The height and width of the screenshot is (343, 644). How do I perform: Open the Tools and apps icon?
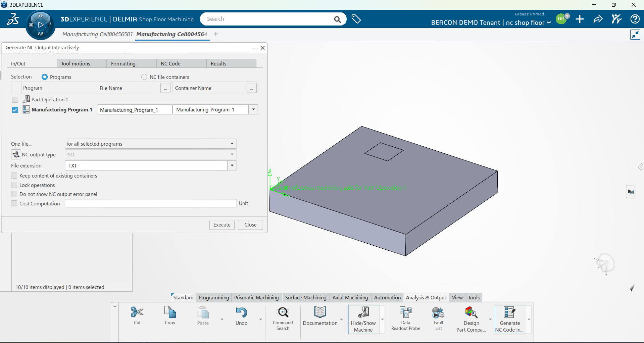[x=616, y=19]
